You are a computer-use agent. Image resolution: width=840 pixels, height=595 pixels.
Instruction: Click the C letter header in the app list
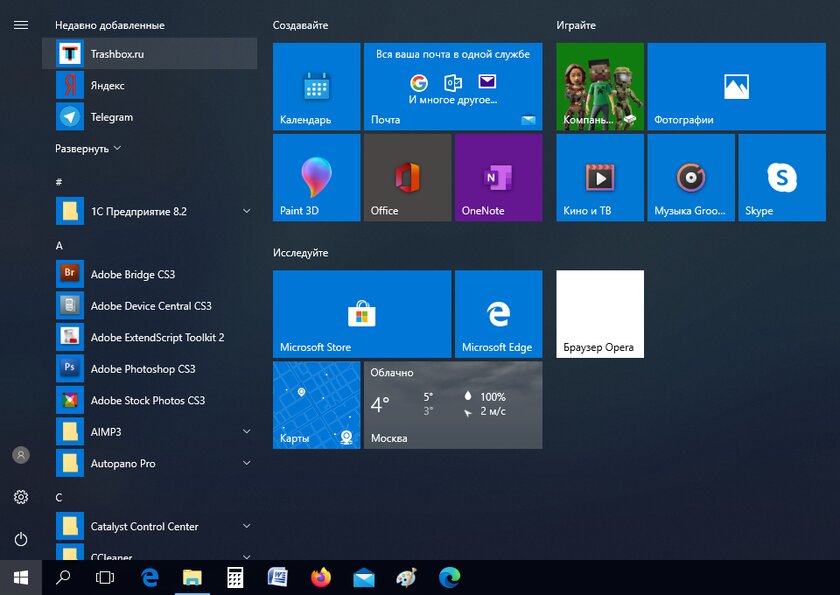click(x=59, y=498)
